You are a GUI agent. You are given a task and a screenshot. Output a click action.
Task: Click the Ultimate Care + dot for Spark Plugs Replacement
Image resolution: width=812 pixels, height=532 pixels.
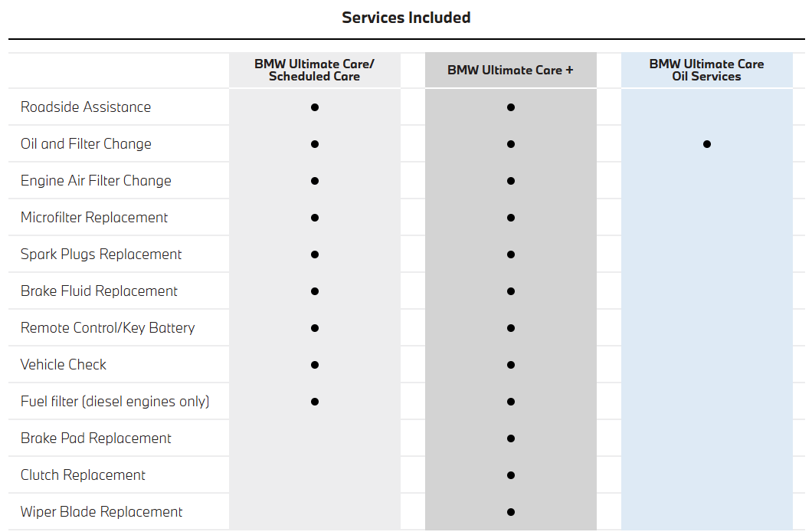pos(510,255)
